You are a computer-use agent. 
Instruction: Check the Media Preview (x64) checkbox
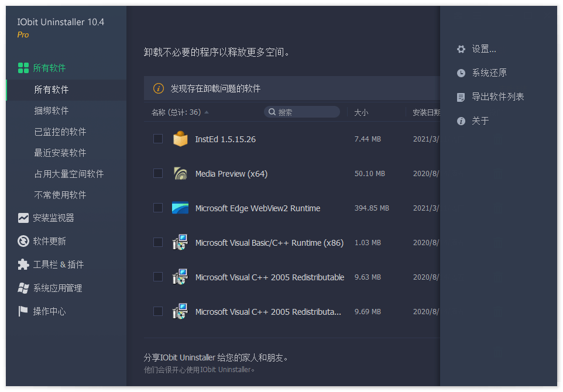pos(158,173)
